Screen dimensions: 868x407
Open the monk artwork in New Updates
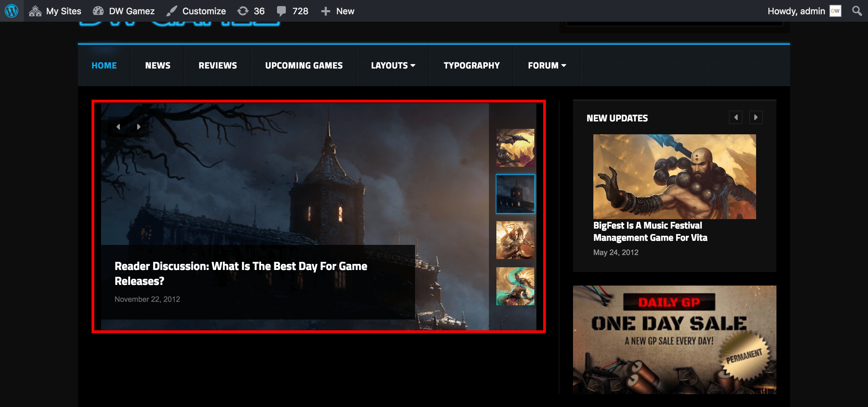click(674, 176)
